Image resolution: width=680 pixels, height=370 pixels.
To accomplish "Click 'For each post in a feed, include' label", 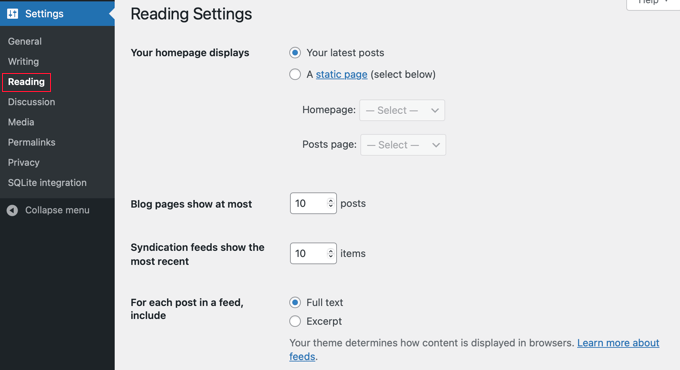I will (x=187, y=309).
